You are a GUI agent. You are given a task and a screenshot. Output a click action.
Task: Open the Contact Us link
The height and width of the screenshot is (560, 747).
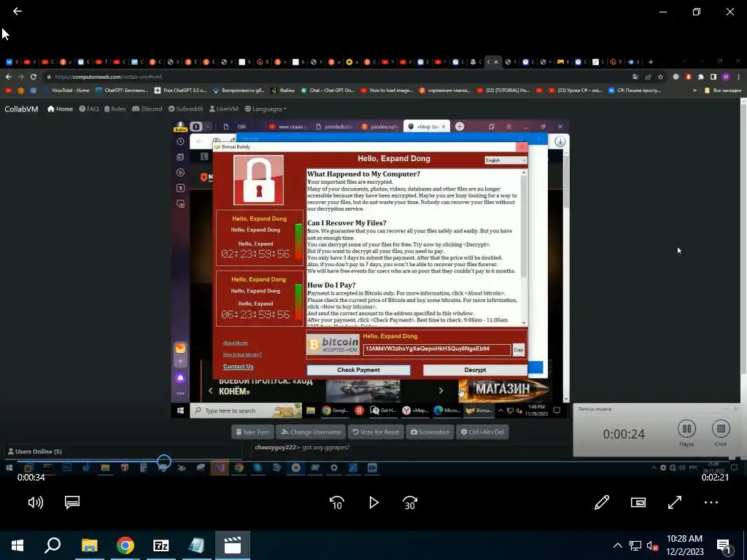(x=239, y=366)
